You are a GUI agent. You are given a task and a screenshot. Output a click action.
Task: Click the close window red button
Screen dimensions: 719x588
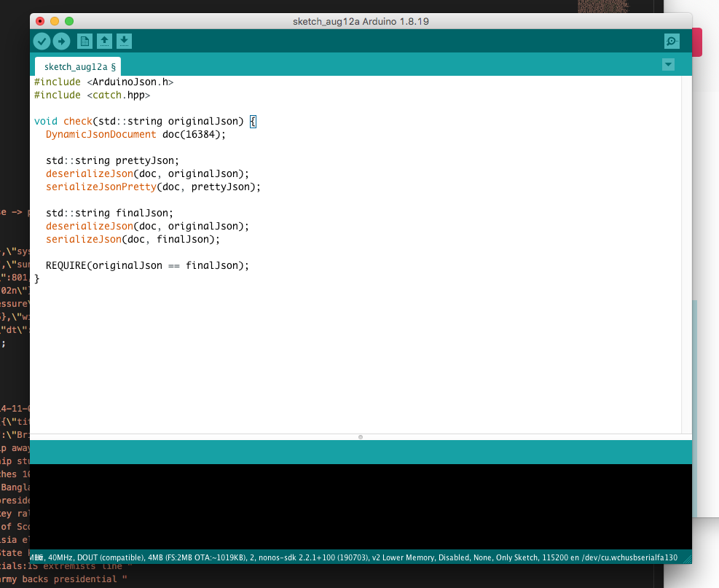(40, 21)
